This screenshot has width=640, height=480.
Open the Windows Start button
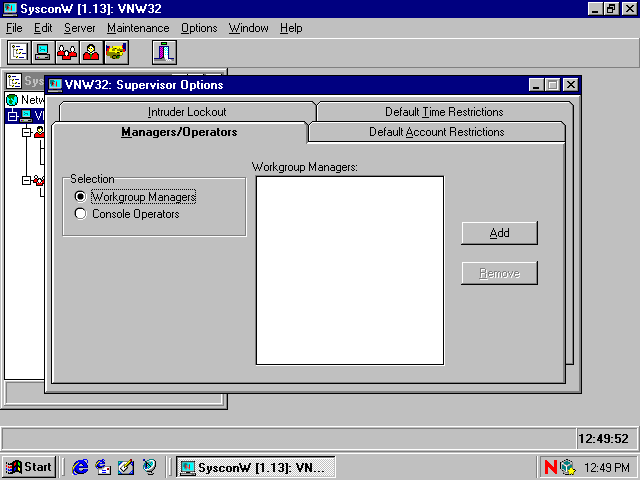29,467
